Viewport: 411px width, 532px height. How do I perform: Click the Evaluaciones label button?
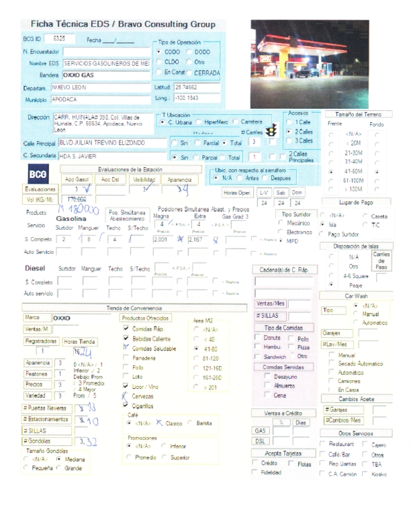click(x=40, y=189)
